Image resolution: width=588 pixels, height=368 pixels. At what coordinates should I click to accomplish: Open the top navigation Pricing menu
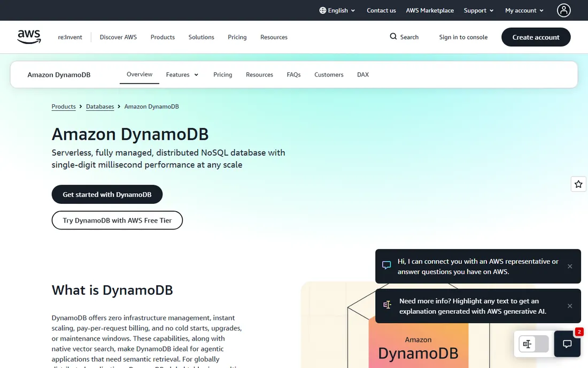click(237, 37)
